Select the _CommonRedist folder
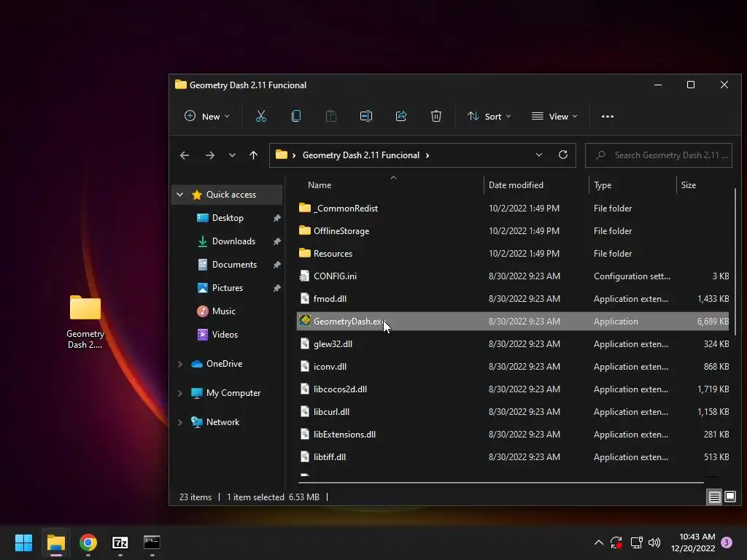This screenshot has width=747, height=560. pos(513,208)
